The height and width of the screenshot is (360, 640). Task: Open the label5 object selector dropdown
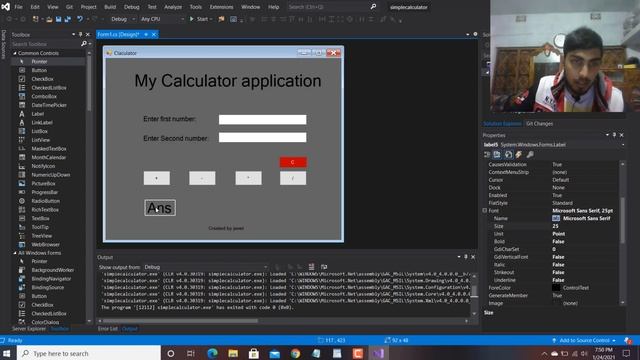click(x=623, y=145)
